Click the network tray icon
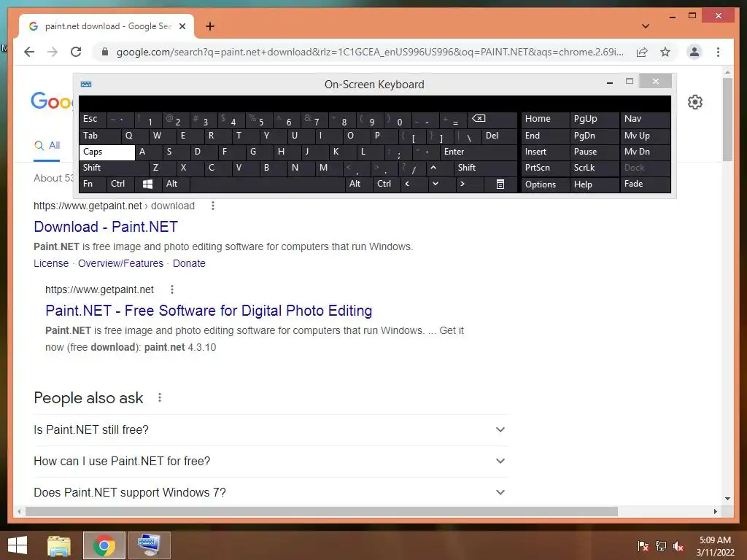747x560 pixels. pyautogui.click(x=661, y=546)
